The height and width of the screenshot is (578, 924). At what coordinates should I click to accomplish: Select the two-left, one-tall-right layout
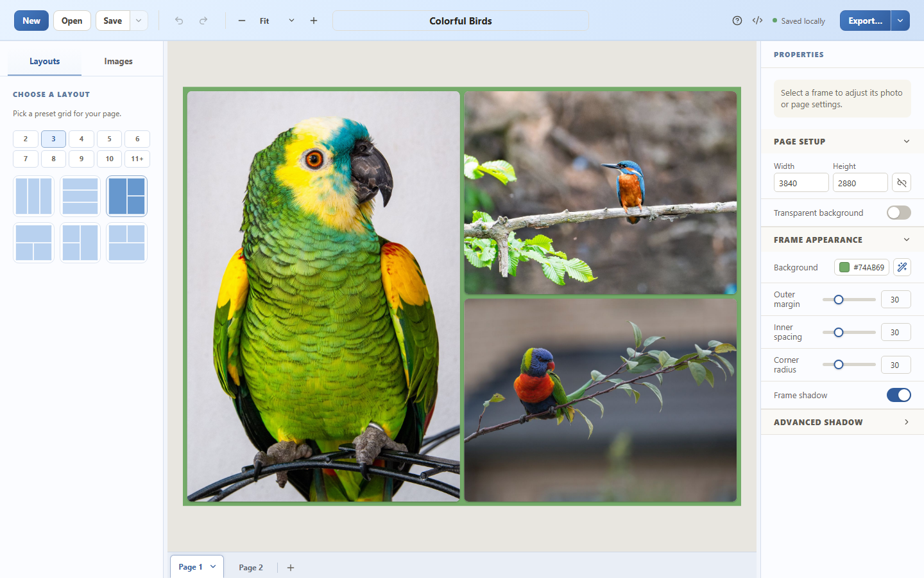80,243
